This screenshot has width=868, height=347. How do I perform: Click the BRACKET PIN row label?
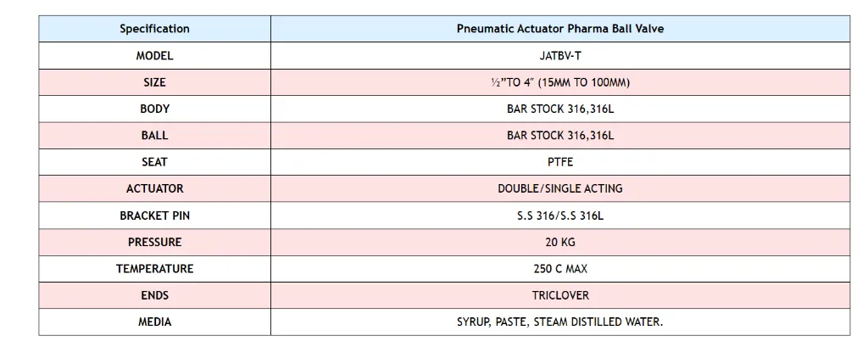[154, 215]
